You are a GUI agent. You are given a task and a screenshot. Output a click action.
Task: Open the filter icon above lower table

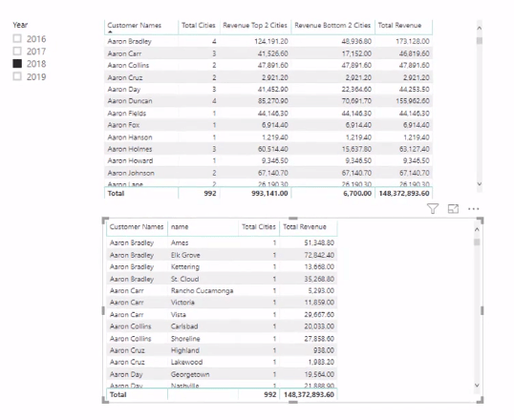tap(433, 208)
